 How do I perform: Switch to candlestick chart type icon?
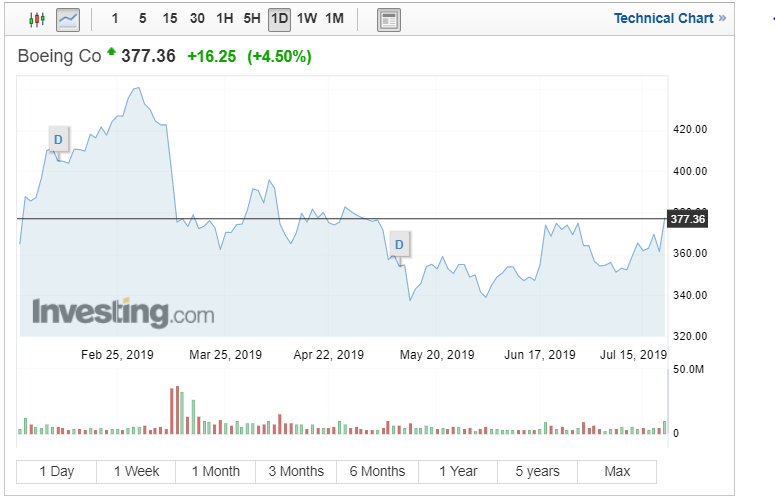click(37, 19)
